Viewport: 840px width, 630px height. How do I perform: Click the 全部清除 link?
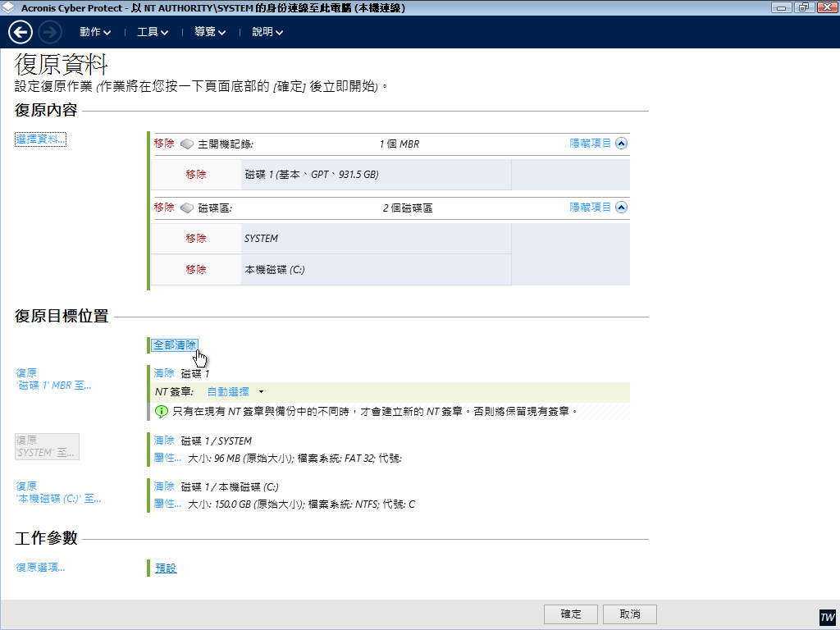point(174,345)
